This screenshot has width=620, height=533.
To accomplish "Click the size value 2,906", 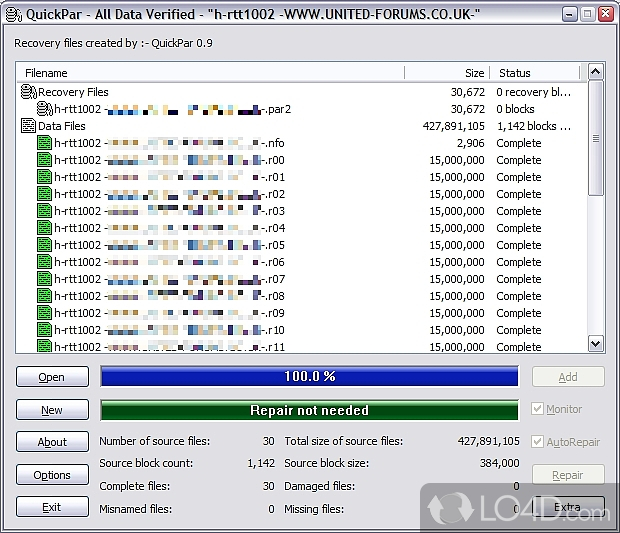I will [471, 143].
